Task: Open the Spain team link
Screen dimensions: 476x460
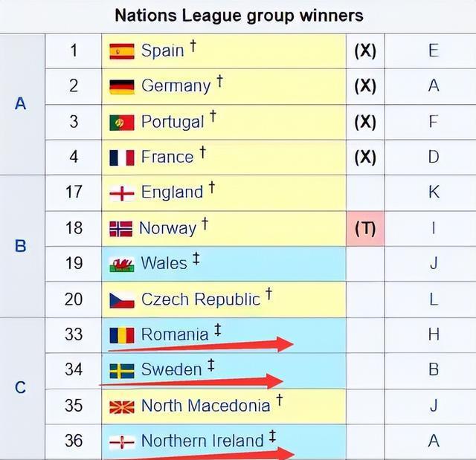Action: [162, 51]
